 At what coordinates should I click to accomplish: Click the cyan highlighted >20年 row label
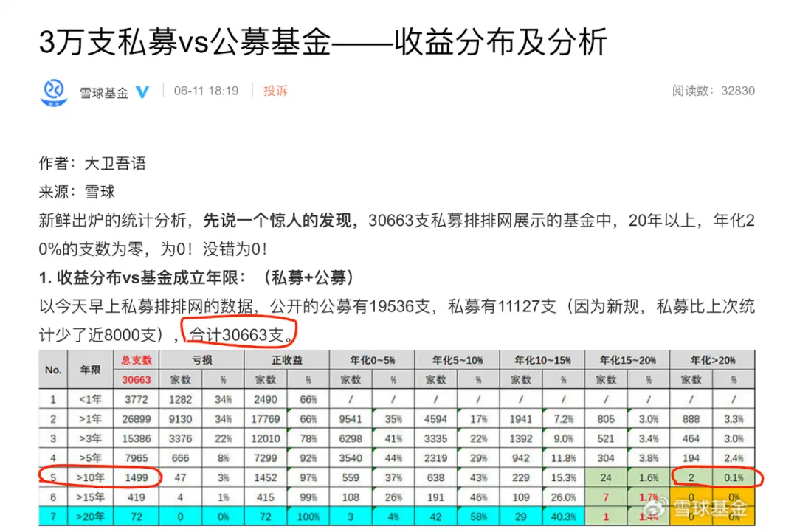89,518
